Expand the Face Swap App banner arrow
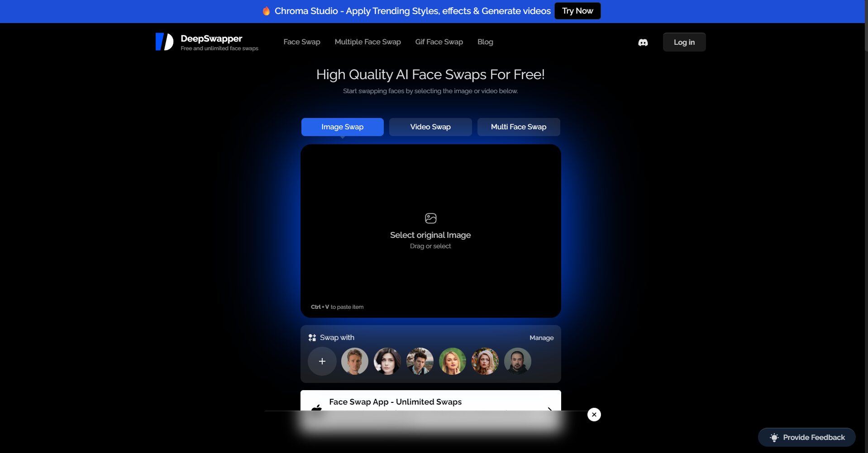The height and width of the screenshot is (453, 868). pos(549,408)
